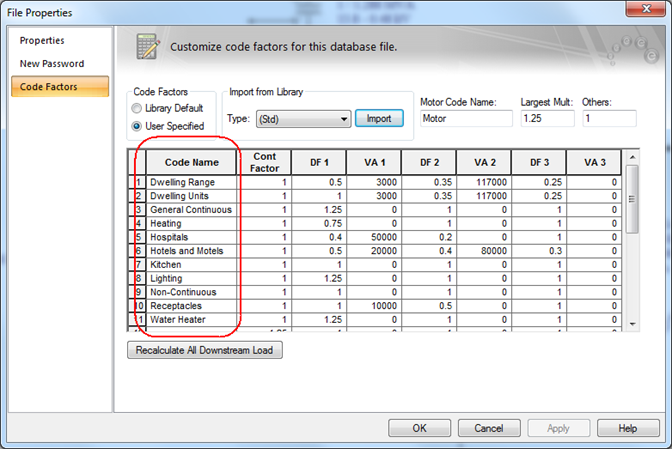This screenshot has height=449, width=672.
Task: Click the Code Name column header
Action: point(191,162)
